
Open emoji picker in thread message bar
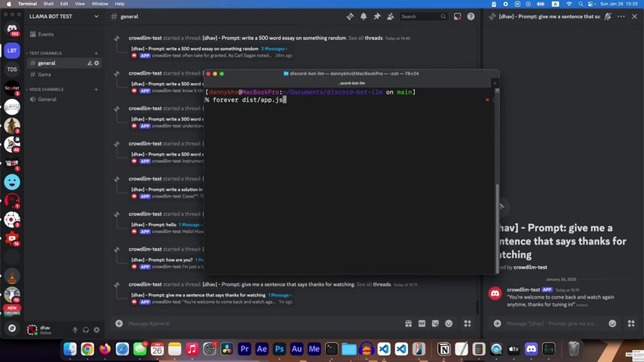tap(612, 324)
